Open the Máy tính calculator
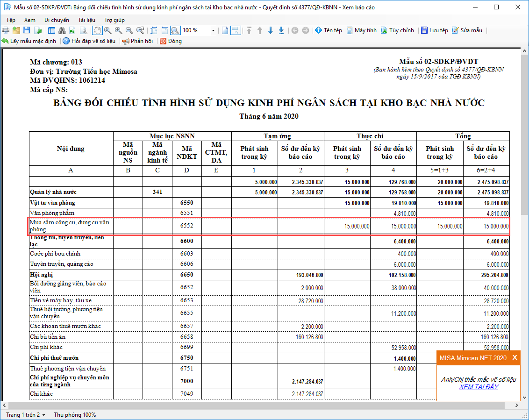 click(x=361, y=30)
